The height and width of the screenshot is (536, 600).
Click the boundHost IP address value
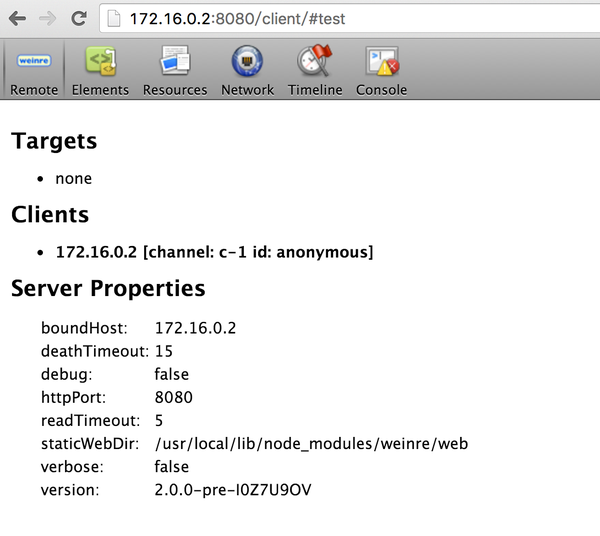(196, 327)
